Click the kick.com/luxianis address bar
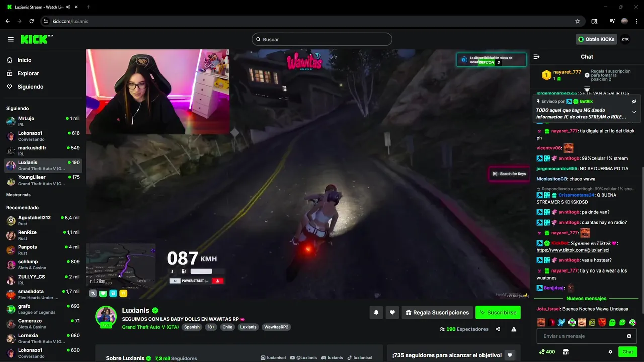Image resolution: width=644 pixels, height=362 pixels. click(312, 21)
